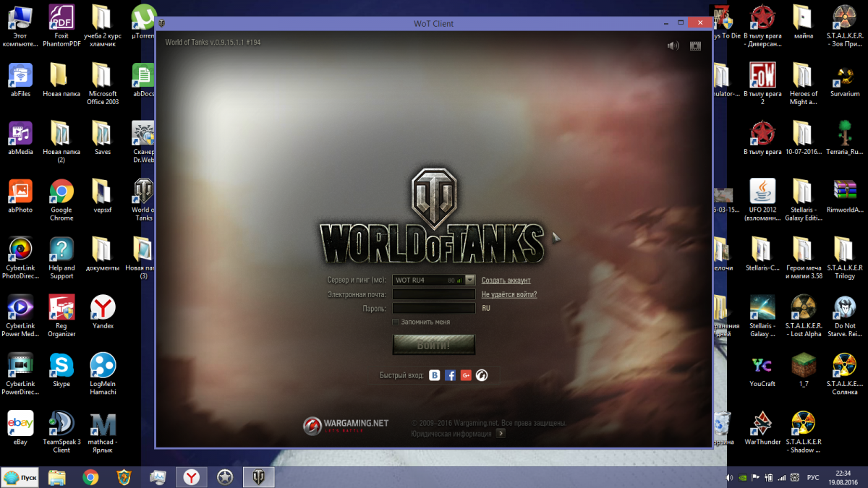Select the vepsxf folder on the desktop

point(103,196)
